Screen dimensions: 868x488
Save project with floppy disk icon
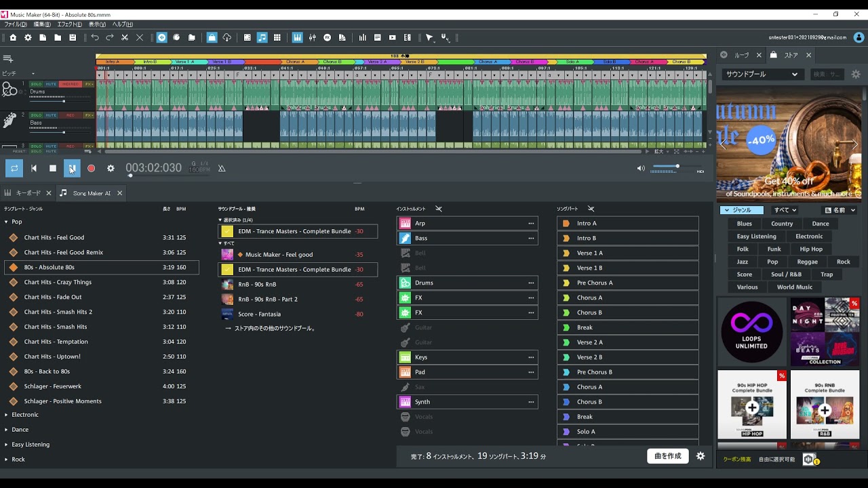coord(73,37)
